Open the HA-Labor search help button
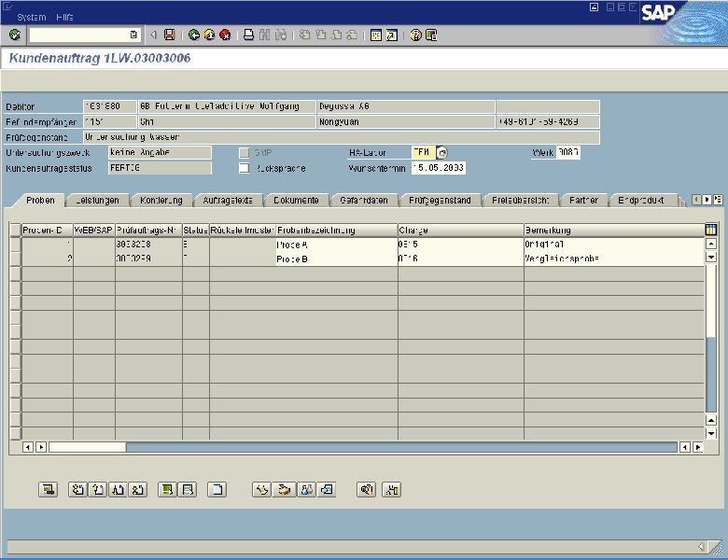The image size is (728, 560). click(x=442, y=152)
